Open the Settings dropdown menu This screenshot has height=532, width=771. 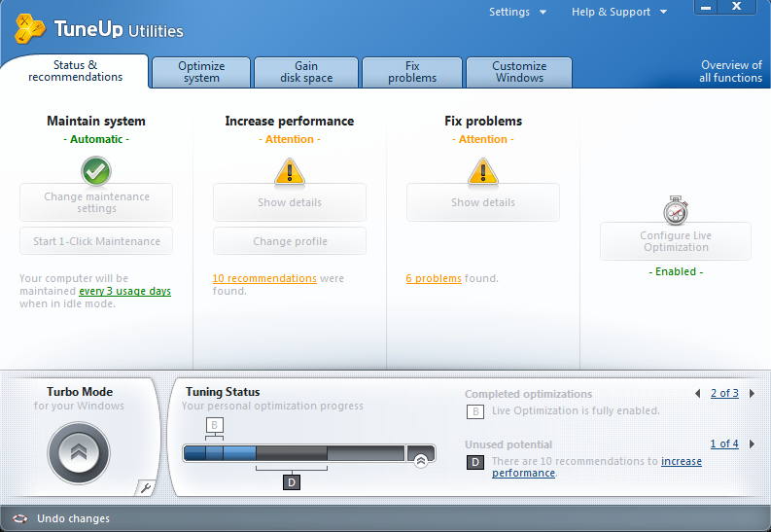point(517,12)
